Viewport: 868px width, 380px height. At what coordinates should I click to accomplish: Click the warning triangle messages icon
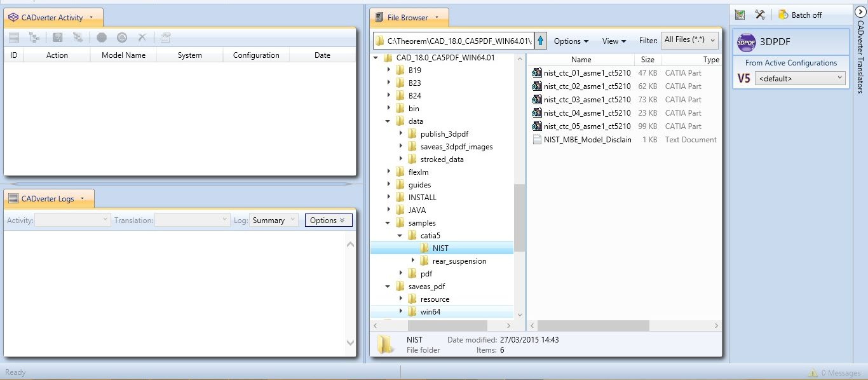pyautogui.click(x=812, y=373)
